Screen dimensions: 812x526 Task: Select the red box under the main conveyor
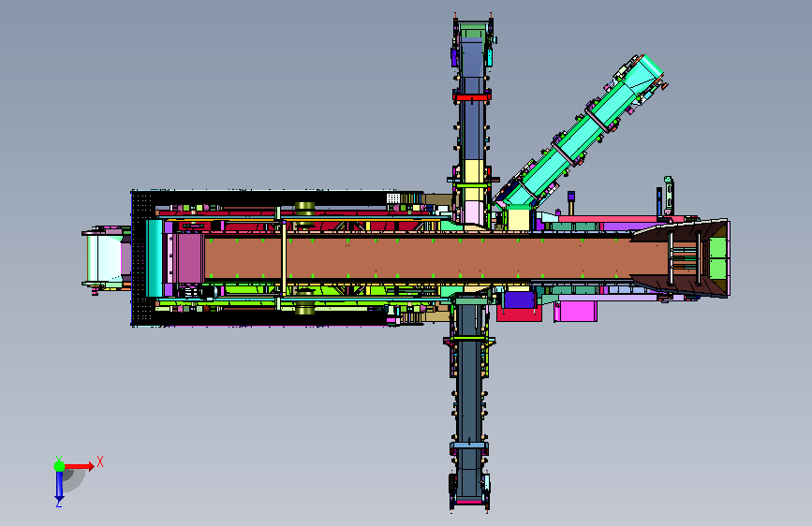pyautogui.click(x=519, y=314)
